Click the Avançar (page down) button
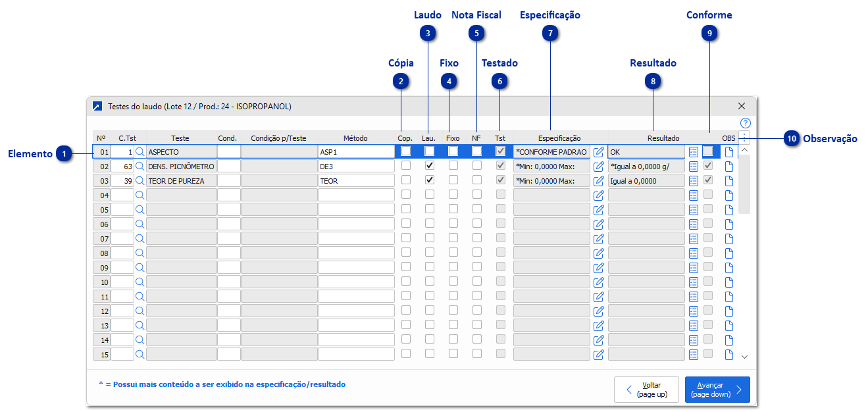 pos(717,390)
